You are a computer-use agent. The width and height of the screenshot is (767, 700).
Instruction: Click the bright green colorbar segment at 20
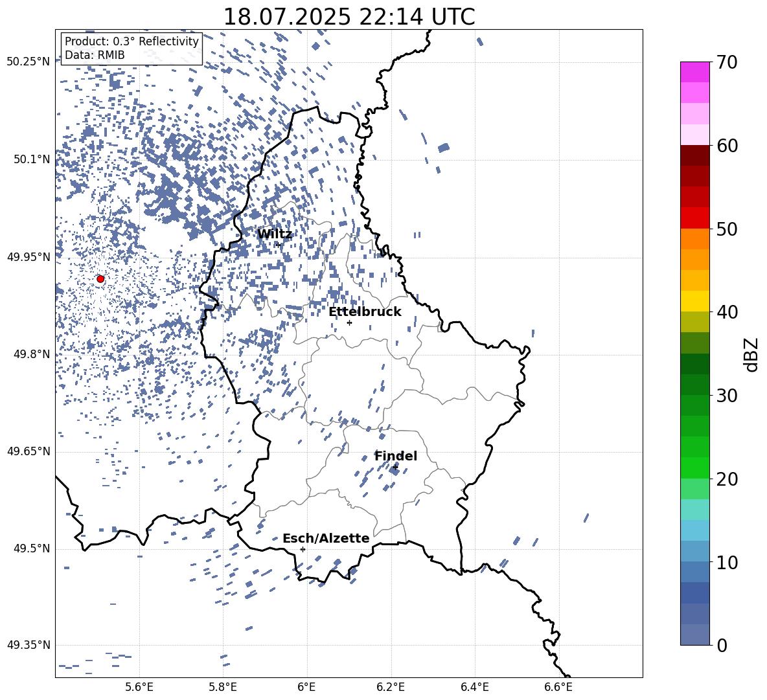pos(695,468)
